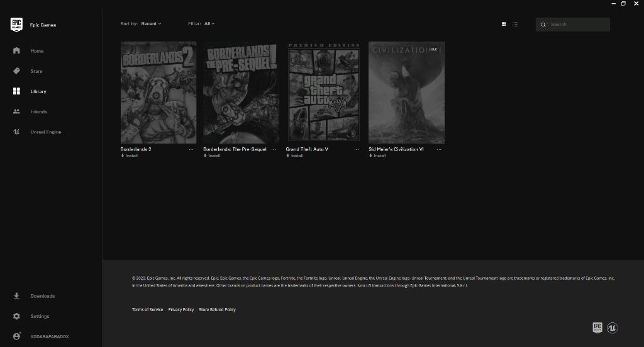Open the Friends people icon
The width and height of the screenshot is (644, 347).
tap(16, 111)
